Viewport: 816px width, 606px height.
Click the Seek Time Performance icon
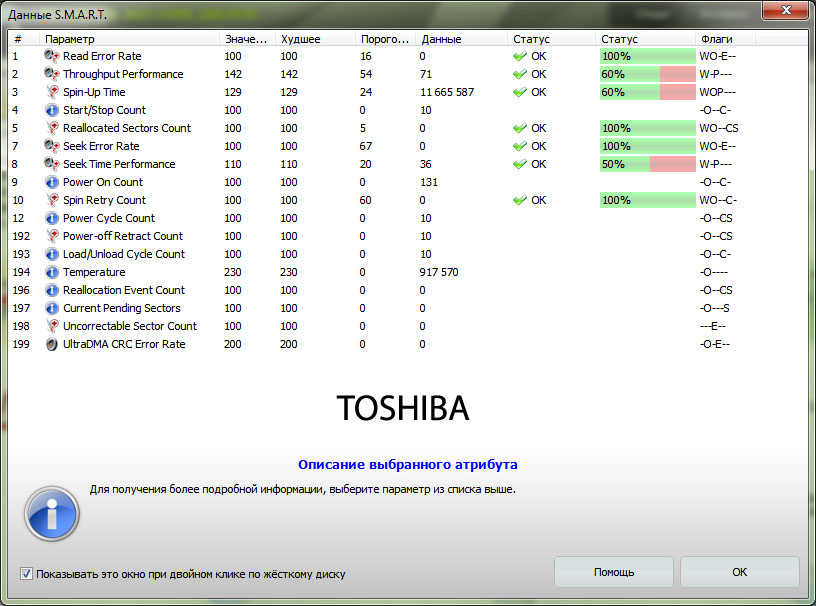click(52, 164)
